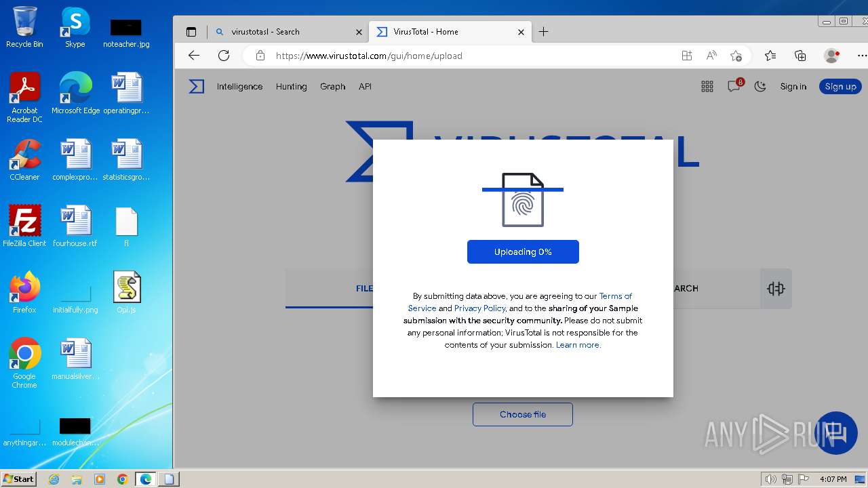868x488 pixels.
Task: Open the Windows Start menu
Action: [x=19, y=479]
